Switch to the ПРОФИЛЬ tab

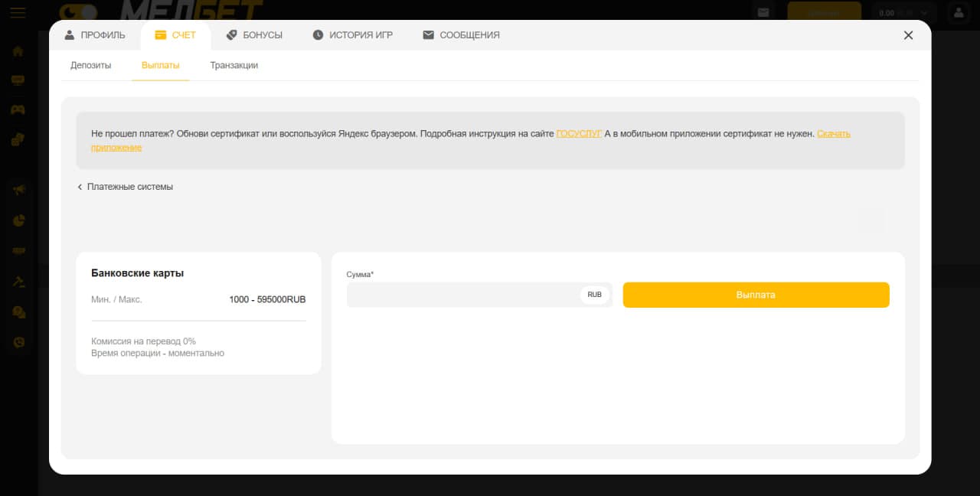pos(95,35)
